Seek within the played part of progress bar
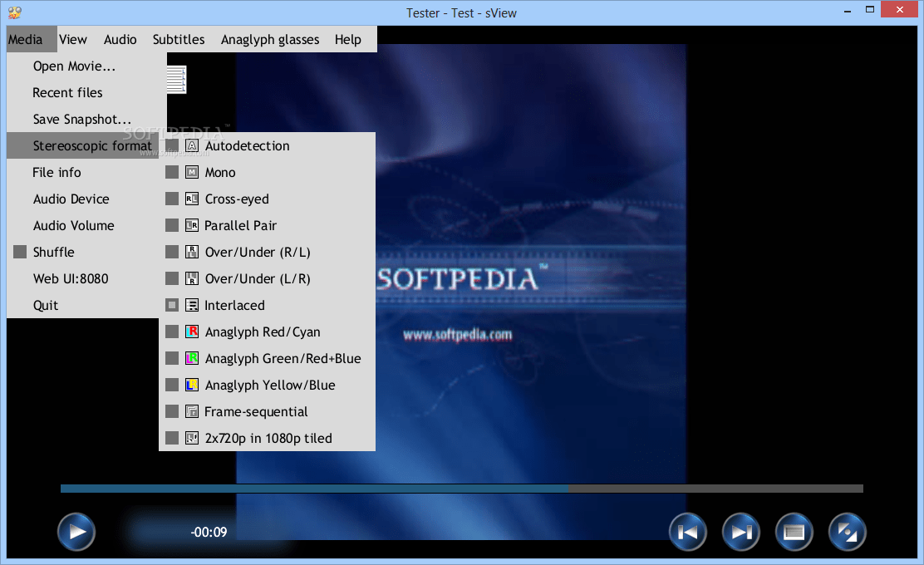The width and height of the screenshot is (924, 565). (x=315, y=489)
